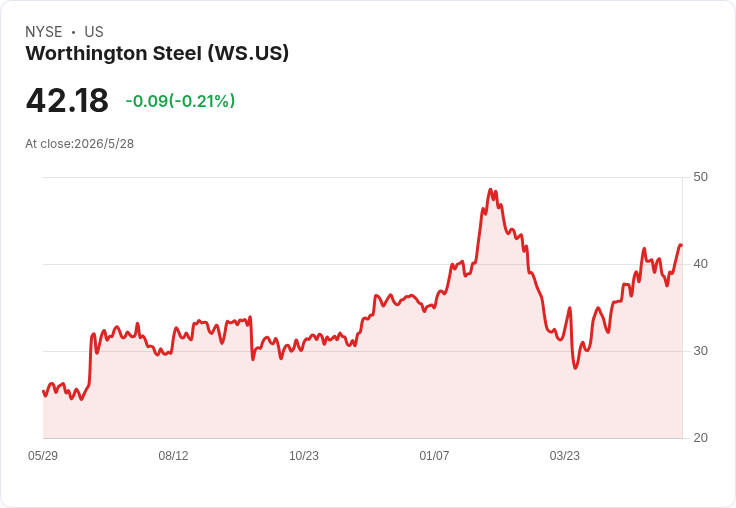Click the Worthington Steel (WS.US) title

pos(157,53)
